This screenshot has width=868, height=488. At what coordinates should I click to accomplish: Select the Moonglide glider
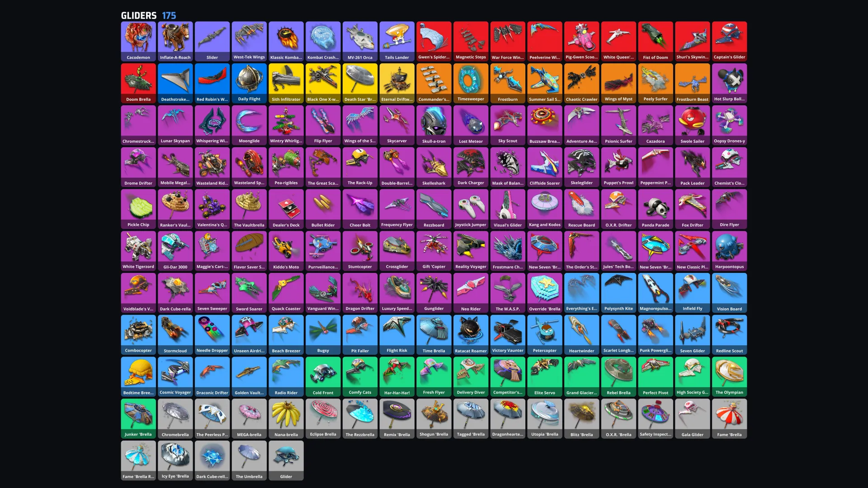click(249, 125)
